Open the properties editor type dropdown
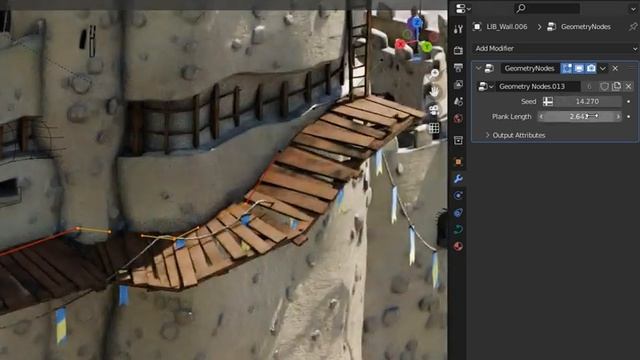The image size is (640, 360). 463,8
